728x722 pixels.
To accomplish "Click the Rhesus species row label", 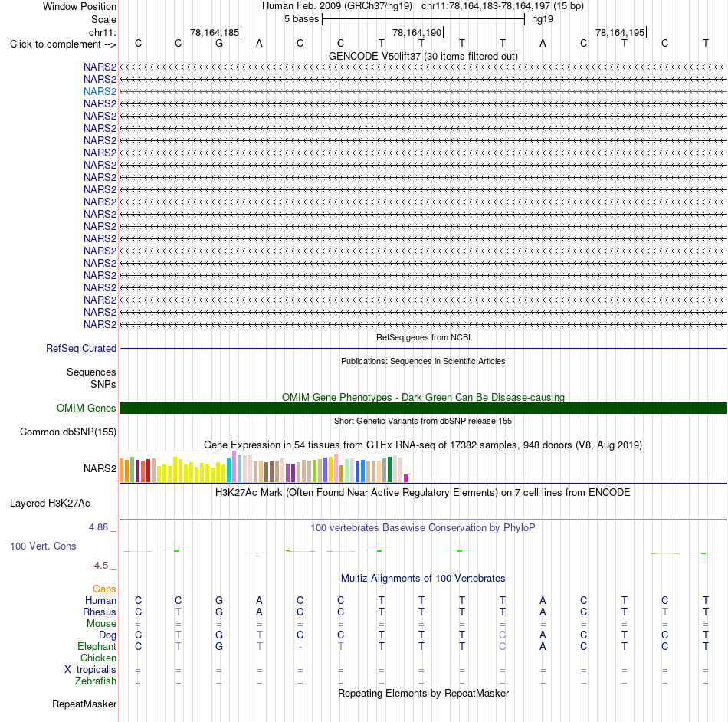I will pos(100,612).
